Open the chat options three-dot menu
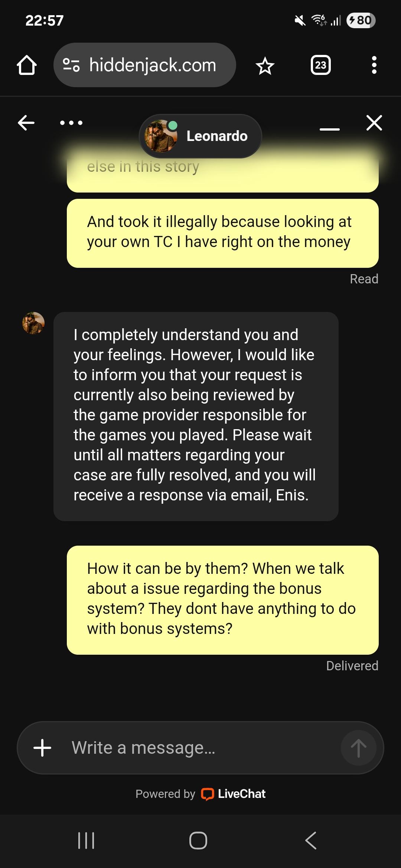The height and width of the screenshot is (868, 401). (x=71, y=123)
